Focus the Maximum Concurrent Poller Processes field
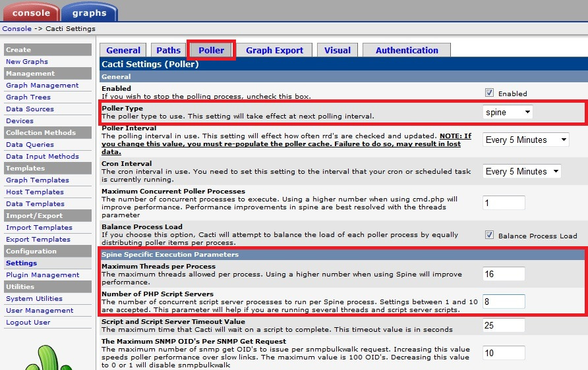Screen dimensions: 588x370 tap(504, 203)
